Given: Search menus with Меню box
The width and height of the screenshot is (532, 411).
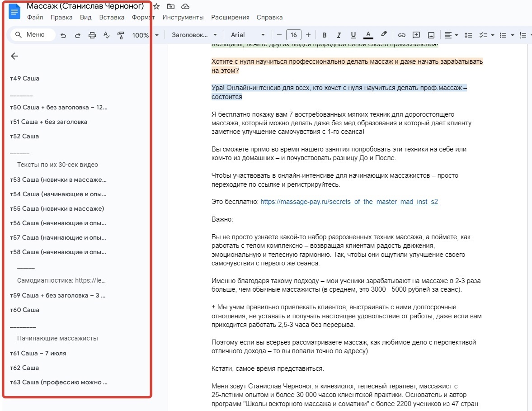Looking at the screenshot, I should 33,35.
